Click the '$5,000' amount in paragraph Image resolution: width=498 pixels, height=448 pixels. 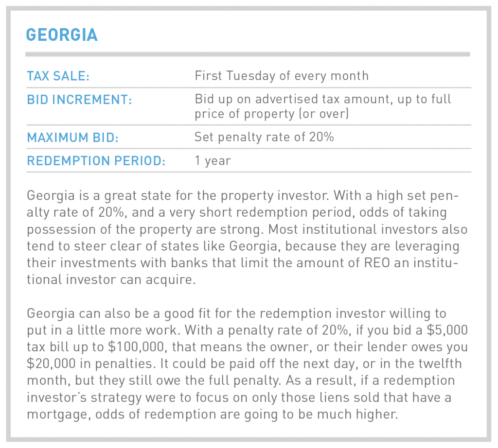click(x=447, y=330)
